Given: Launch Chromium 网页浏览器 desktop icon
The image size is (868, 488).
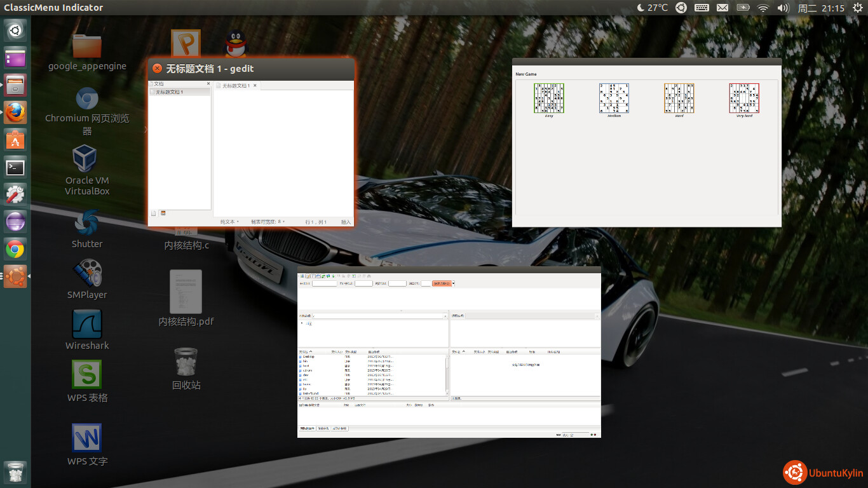Looking at the screenshot, I should (87, 112).
